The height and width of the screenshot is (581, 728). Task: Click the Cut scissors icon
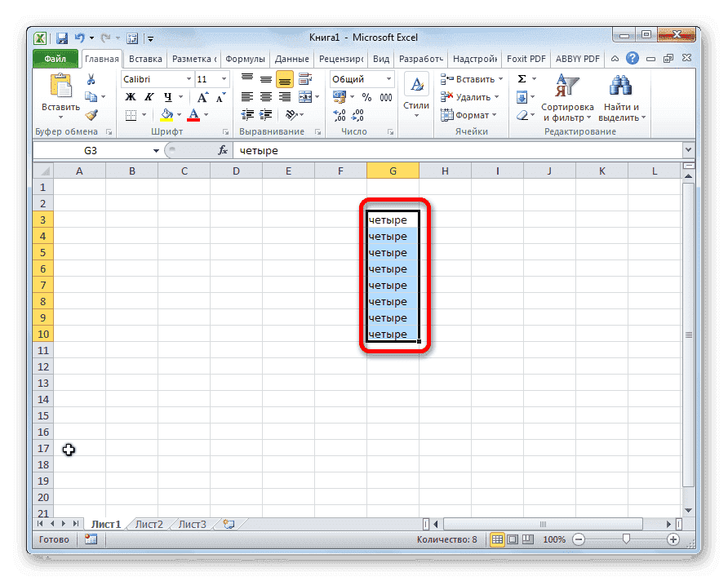coord(93,79)
